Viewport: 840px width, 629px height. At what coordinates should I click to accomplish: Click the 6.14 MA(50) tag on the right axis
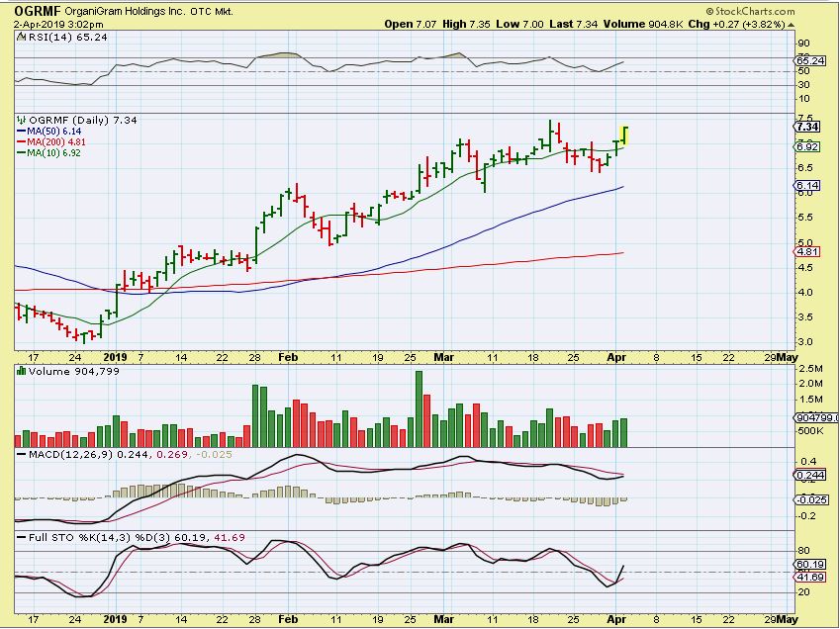coord(807,186)
